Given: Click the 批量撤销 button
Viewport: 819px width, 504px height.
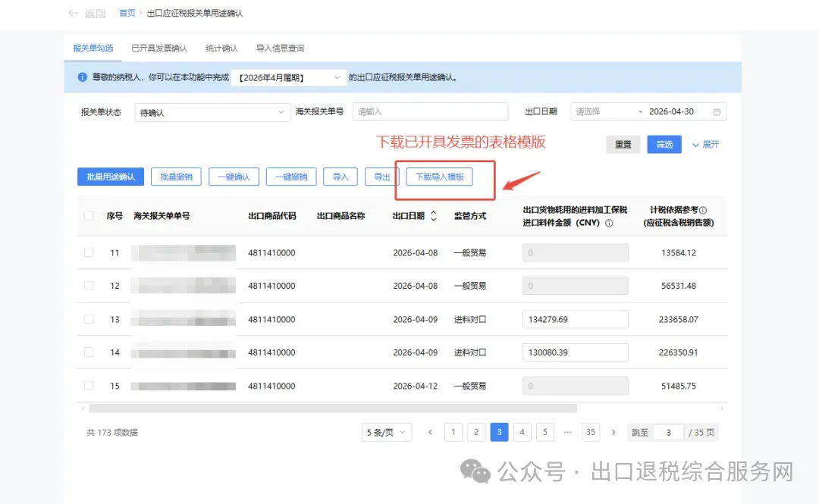Looking at the screenshot, I should (x=176, y=177).
